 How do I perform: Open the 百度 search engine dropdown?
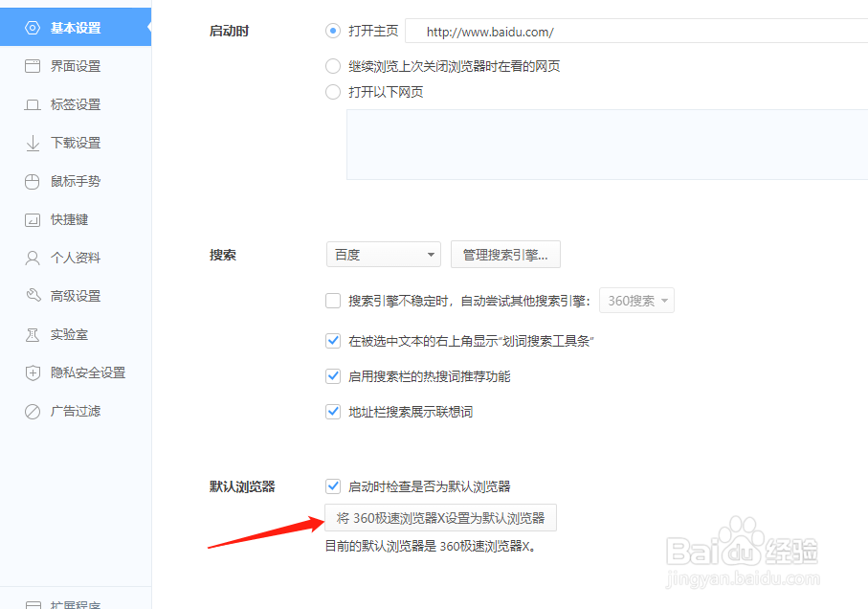384,255
